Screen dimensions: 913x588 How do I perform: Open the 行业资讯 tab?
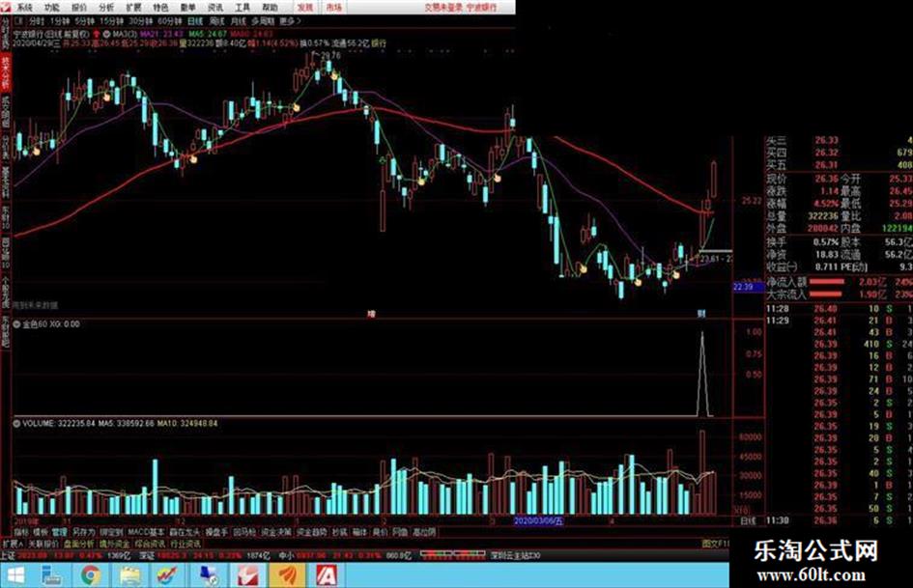[x=185, y=544]
